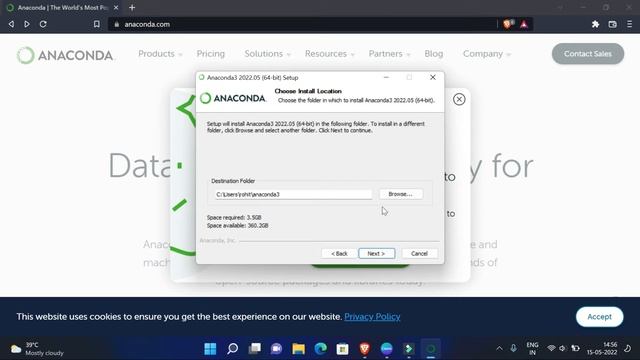640x360 pixels.
Task: Click the Contact Sales button
Action: pos(588,54)
